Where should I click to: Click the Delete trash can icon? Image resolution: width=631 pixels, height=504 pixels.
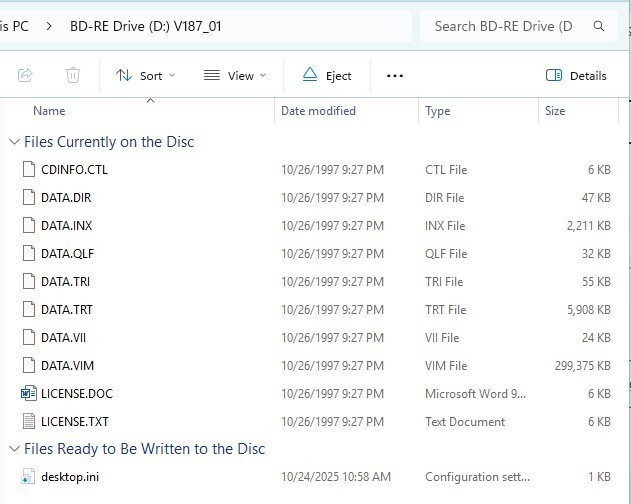(73, 75)
